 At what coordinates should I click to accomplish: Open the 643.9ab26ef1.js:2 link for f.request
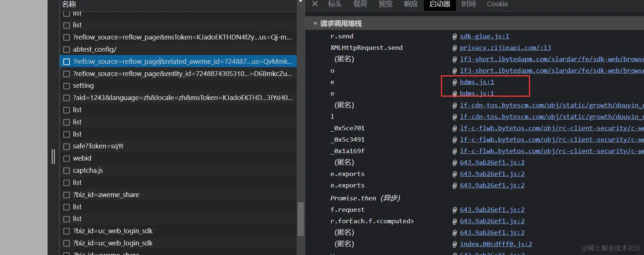coord(492,210)
